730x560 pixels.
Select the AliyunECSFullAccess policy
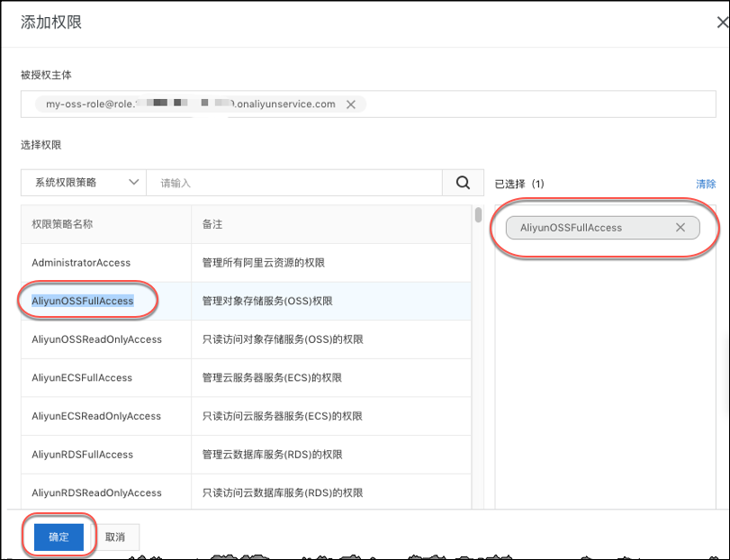pyautogui.click(x=82, y=378)
